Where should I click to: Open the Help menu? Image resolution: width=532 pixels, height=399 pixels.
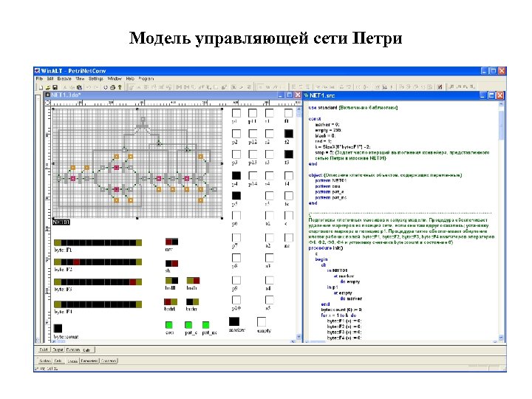coord(130,79)
